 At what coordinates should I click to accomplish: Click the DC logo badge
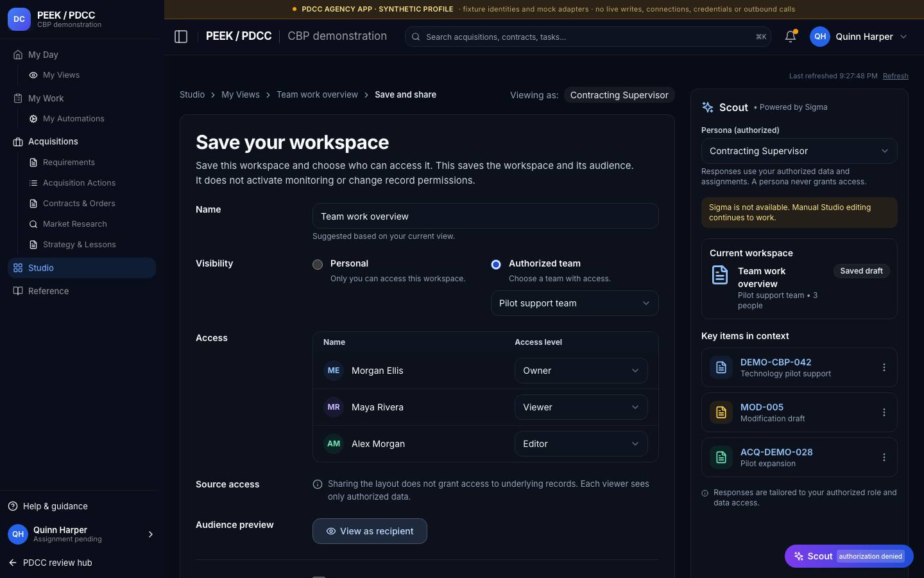click(19, 19)
